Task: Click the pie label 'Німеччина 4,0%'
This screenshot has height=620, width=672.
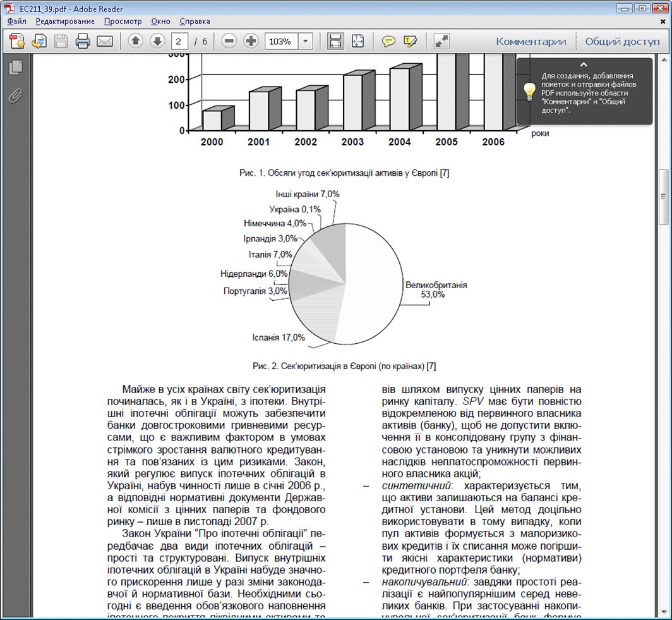Action: coord(275,223)
